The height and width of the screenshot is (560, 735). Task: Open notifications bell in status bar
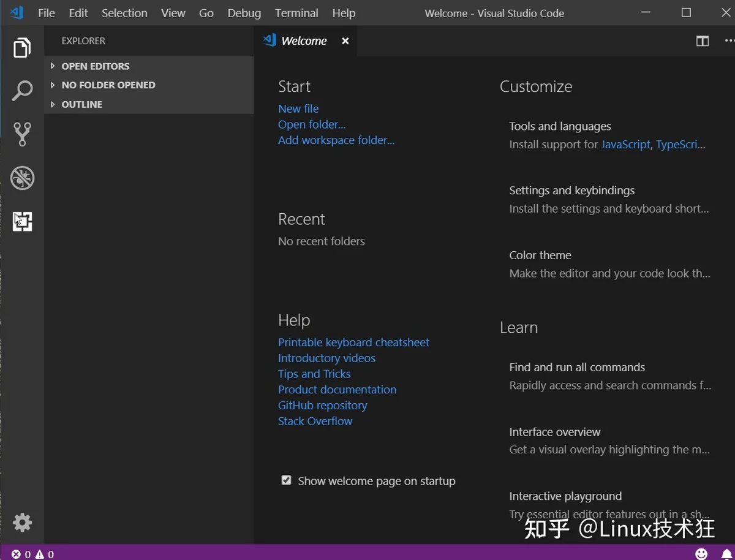pos(726,553)
